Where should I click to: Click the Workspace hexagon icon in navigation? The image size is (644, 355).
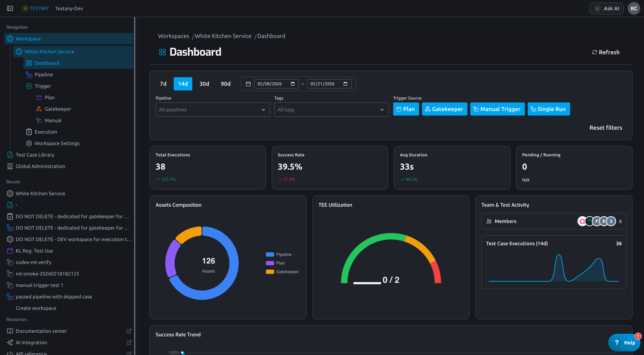click(10, 39)
